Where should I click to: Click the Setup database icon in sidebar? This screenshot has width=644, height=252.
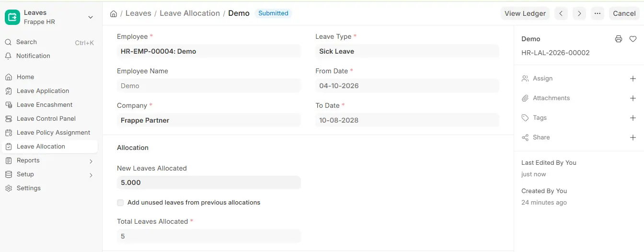8,174
